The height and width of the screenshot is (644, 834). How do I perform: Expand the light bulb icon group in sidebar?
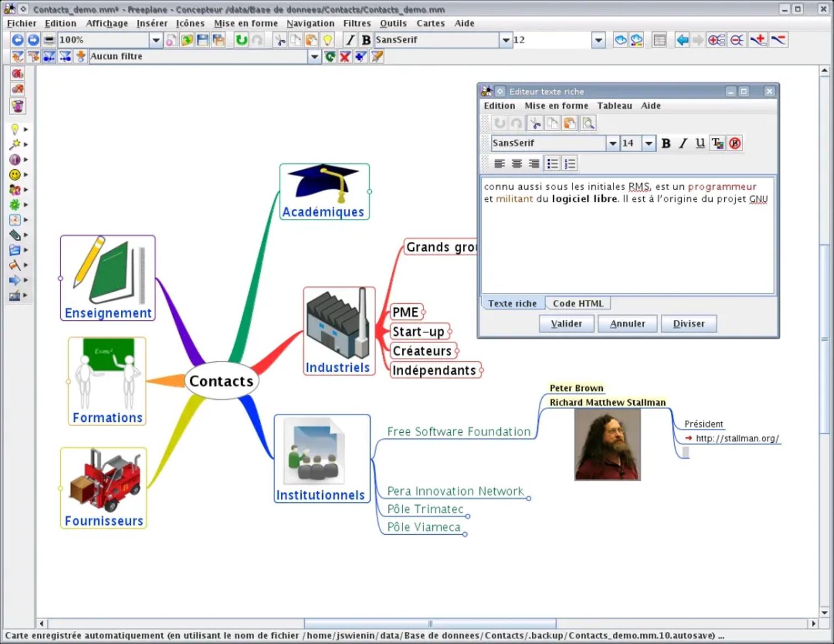point(25,129)
